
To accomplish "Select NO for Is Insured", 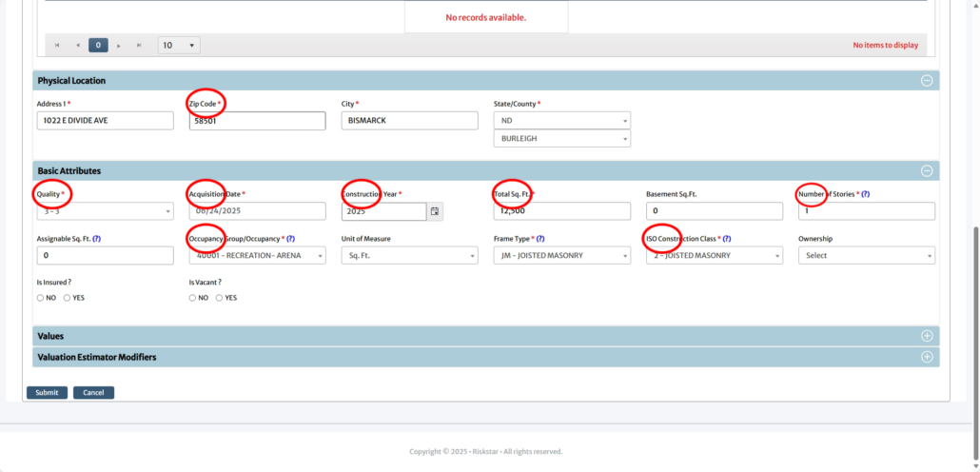I will point(41,298).
